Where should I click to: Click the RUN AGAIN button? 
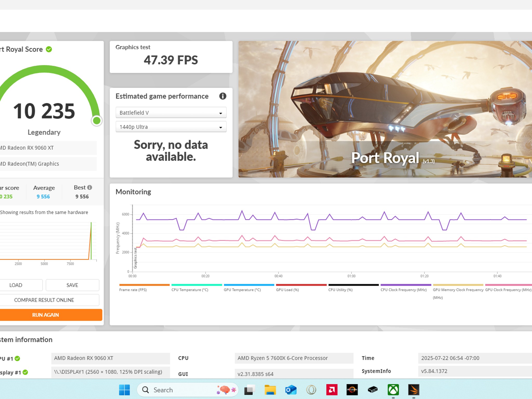(x=46, y=315)
